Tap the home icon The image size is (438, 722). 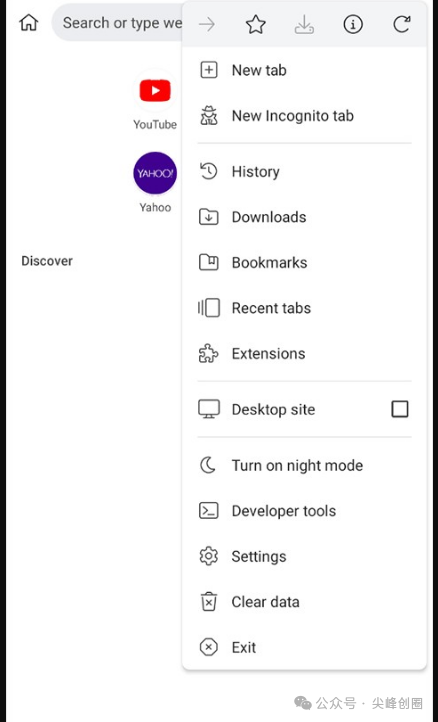pyautogui.click(x=29, y=23)
